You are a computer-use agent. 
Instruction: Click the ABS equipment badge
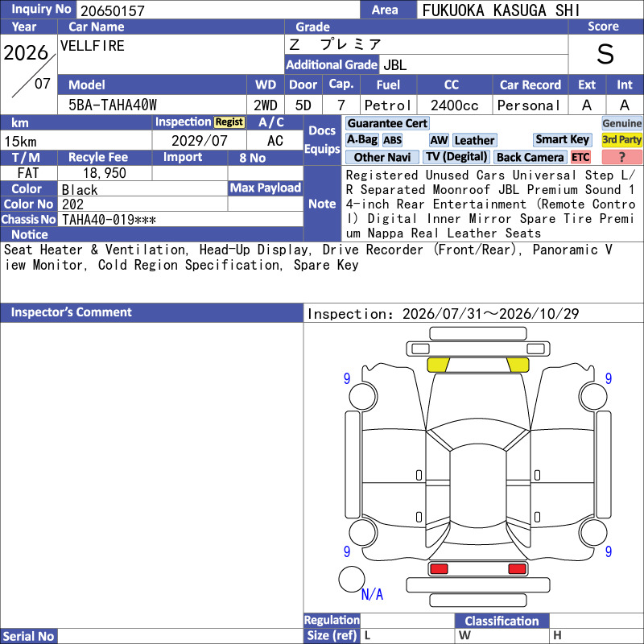(392, 140)
